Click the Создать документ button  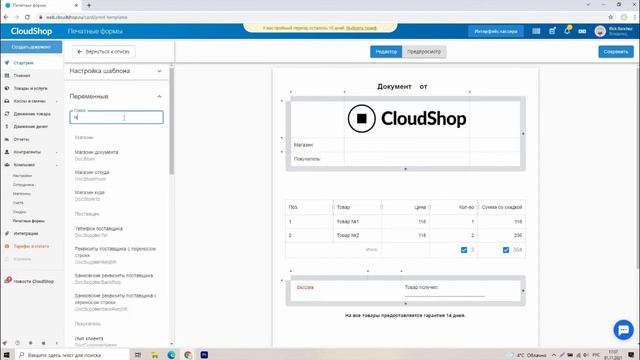(x=31, y=47)
